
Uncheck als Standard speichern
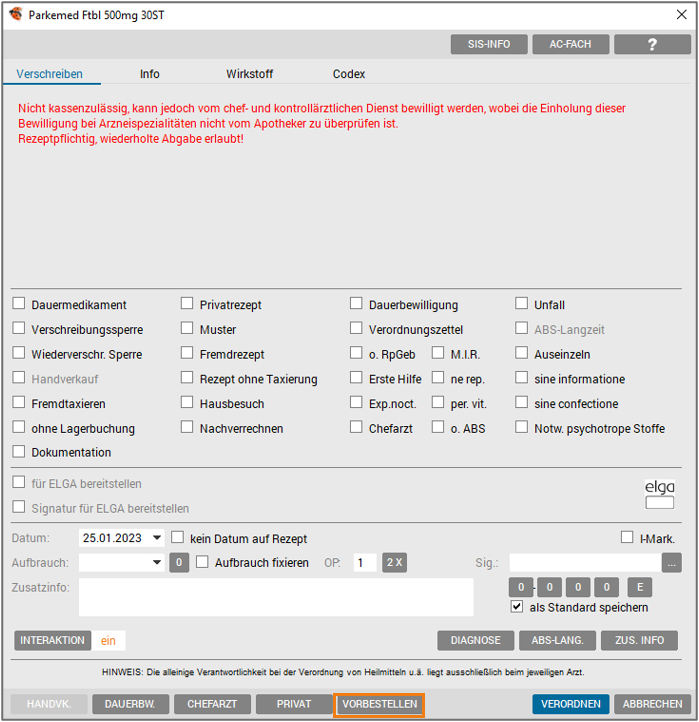pos(517,607)
